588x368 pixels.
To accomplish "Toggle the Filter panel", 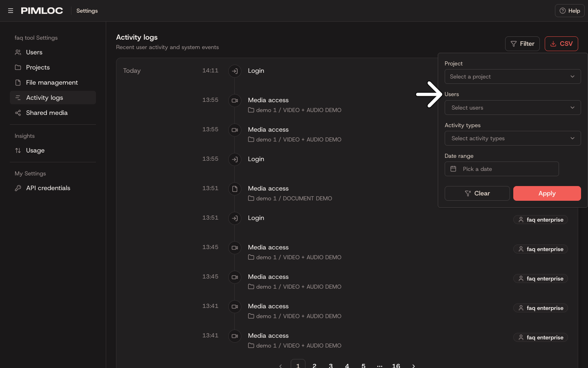I will point(522,44).
